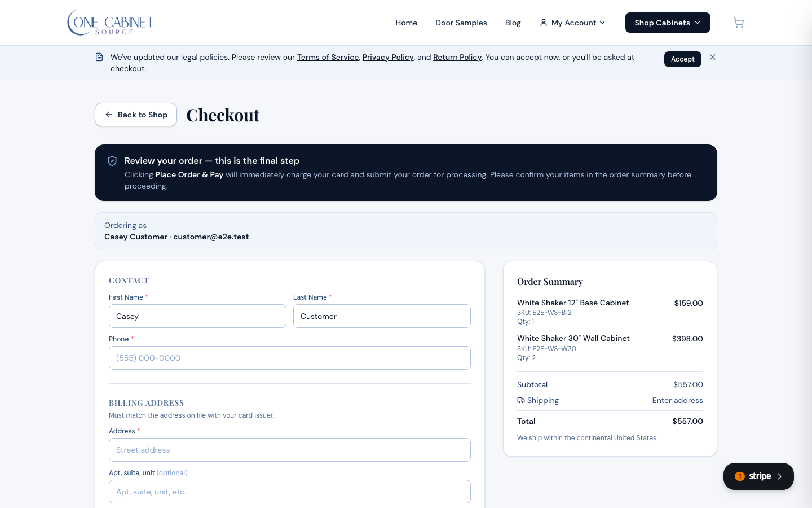Viewport: 812px width, 508px height.
Task: Expand the My Account chevron
Action: pyautogui.click(x=602, y=23)
